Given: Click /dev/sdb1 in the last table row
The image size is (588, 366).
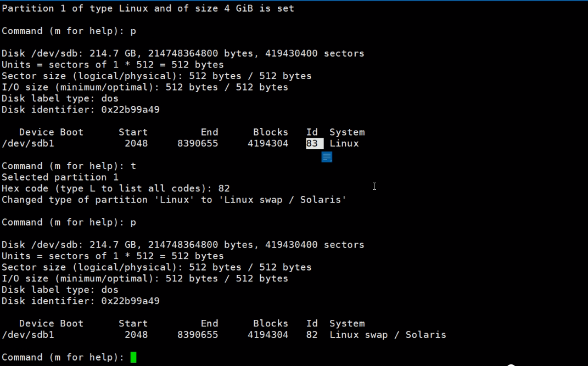Looking at the screenshot, I should [28, 335].
